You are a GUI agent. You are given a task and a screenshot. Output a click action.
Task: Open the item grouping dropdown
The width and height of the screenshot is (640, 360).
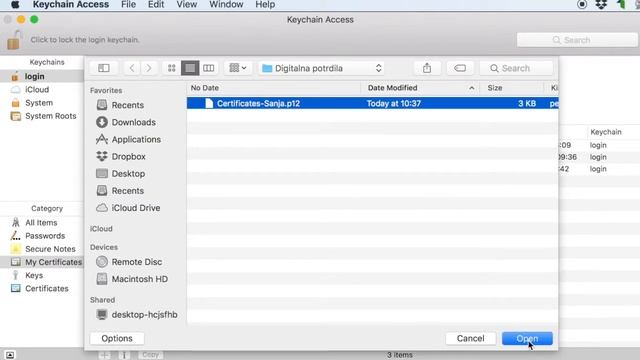coord(238,68)
